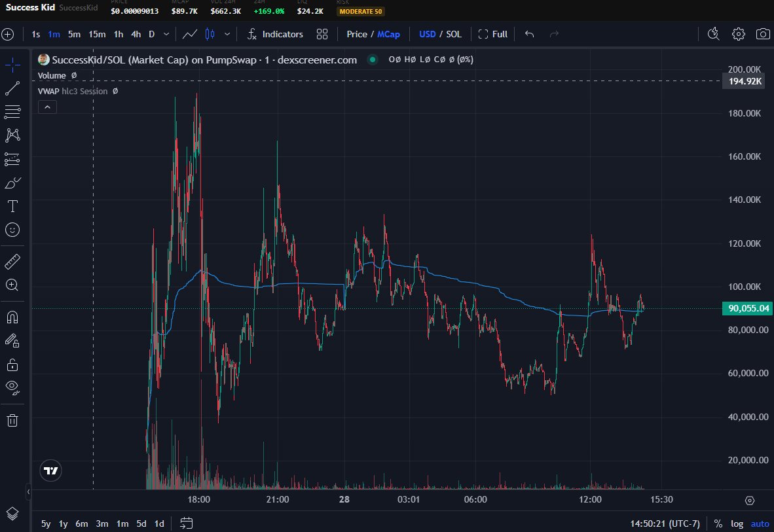
Task: Open chart settings gear
Action: click(739, 34)
